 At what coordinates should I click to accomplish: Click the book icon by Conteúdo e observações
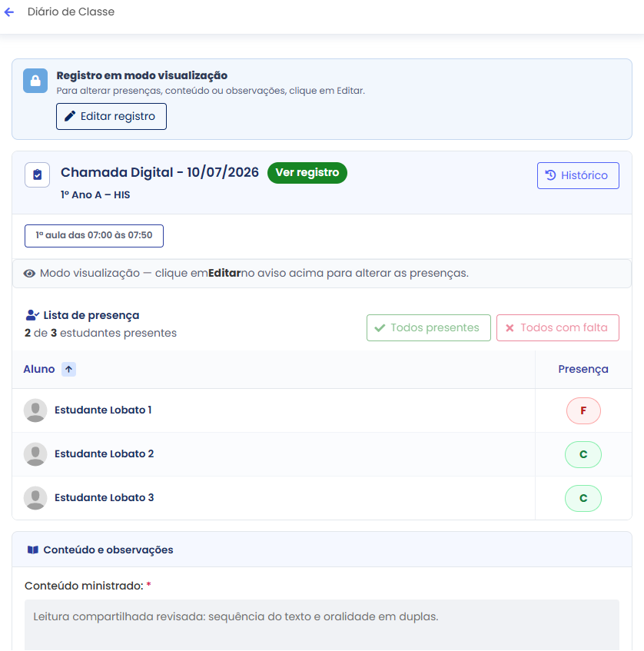[33, 550]
